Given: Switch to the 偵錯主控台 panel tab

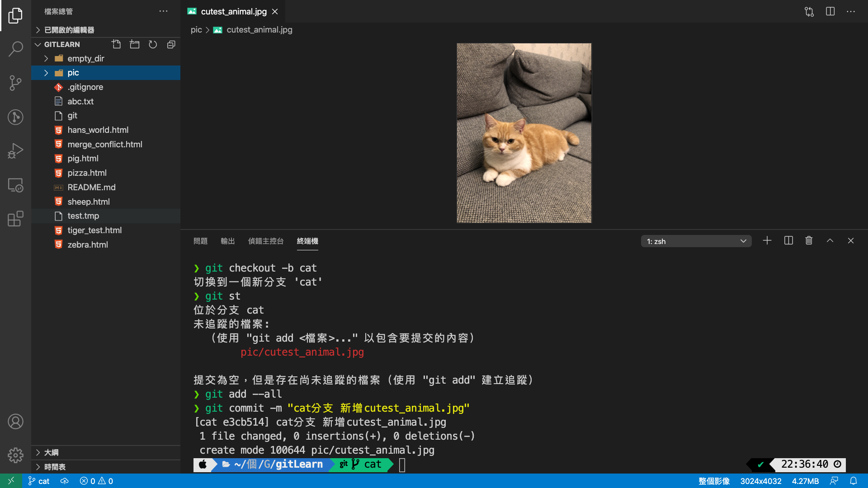Looking at the screenshot, I should [x=266, y=241].
